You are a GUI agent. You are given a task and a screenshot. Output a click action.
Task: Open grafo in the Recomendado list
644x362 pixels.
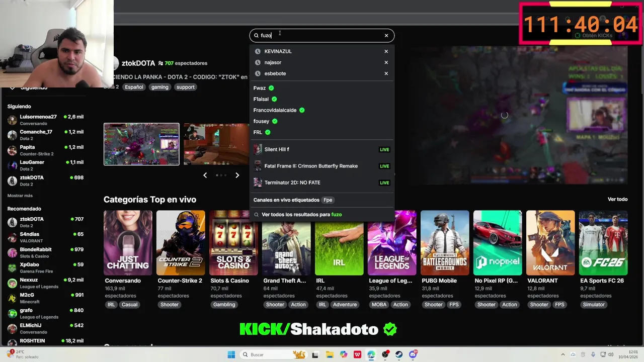[x=46, y=313]
